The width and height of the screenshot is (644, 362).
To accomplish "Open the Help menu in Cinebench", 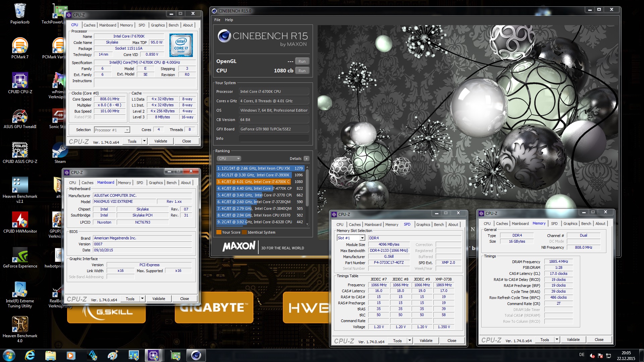I will point(229,20).
